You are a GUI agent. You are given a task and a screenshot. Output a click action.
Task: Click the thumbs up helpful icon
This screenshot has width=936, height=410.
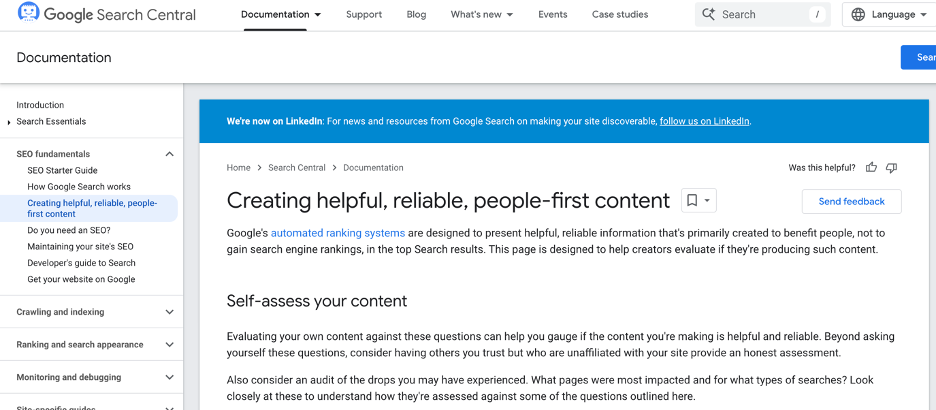(x=872, y=168)
